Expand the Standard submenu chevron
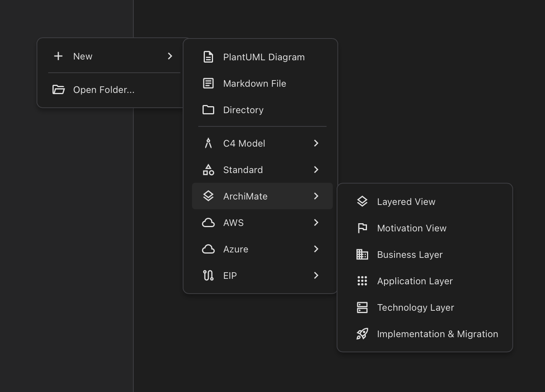 [316, 170]
